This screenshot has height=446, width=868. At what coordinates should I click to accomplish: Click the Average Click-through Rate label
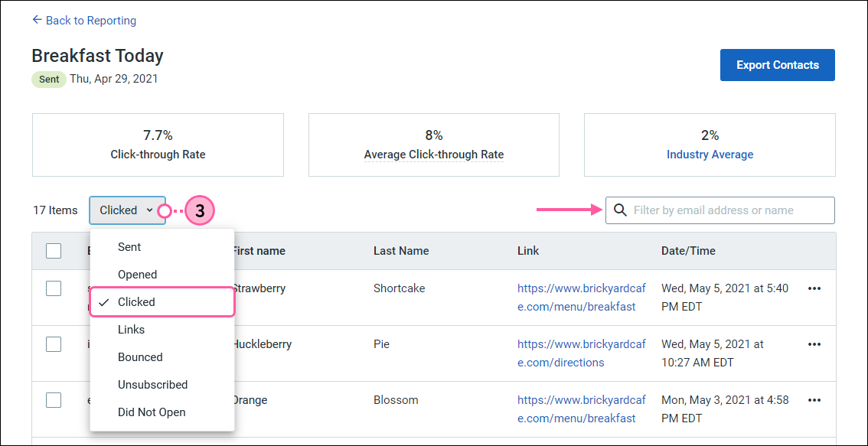[x=433, y=155]
